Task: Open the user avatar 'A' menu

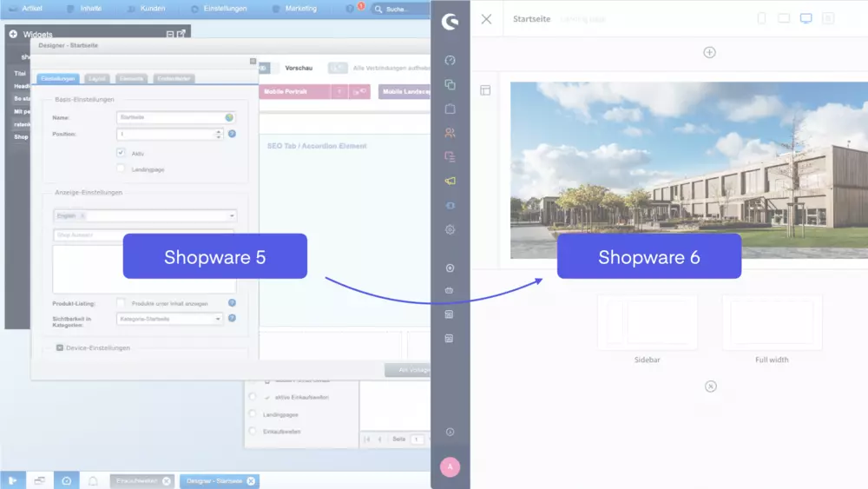Action: coord(450,466)
